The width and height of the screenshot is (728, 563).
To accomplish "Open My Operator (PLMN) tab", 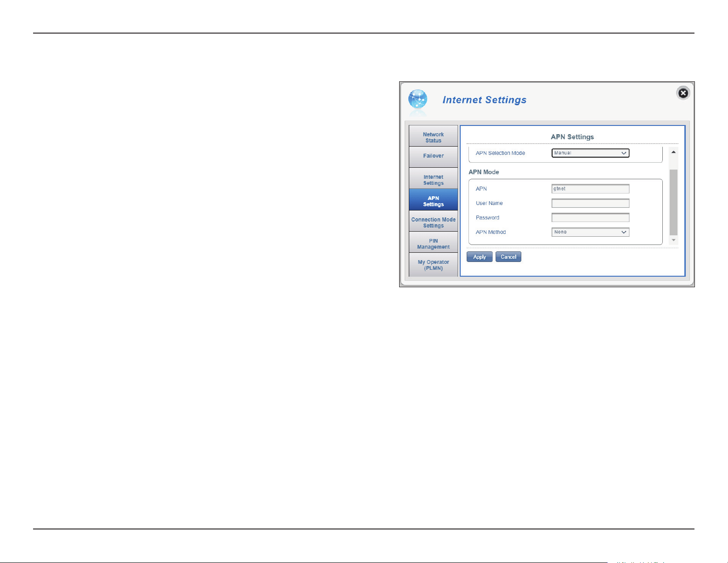I will click(433, 265).
